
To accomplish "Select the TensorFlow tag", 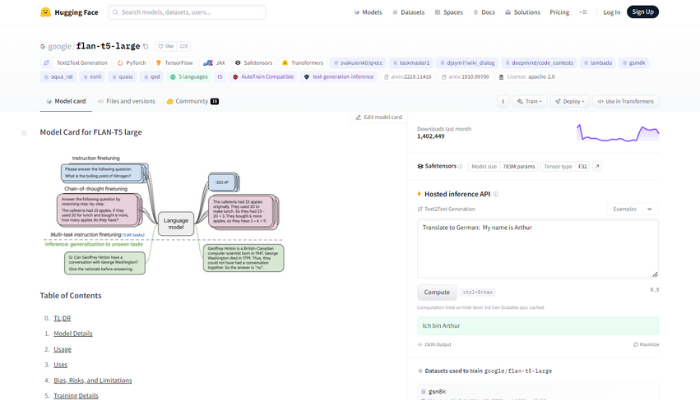I will coord(175,63).
